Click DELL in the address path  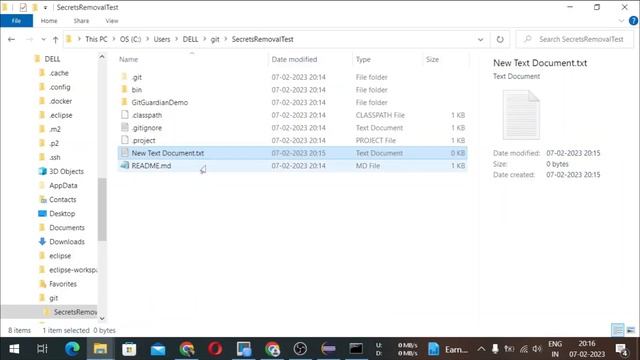pyautogui.click(x=190, y=39)
